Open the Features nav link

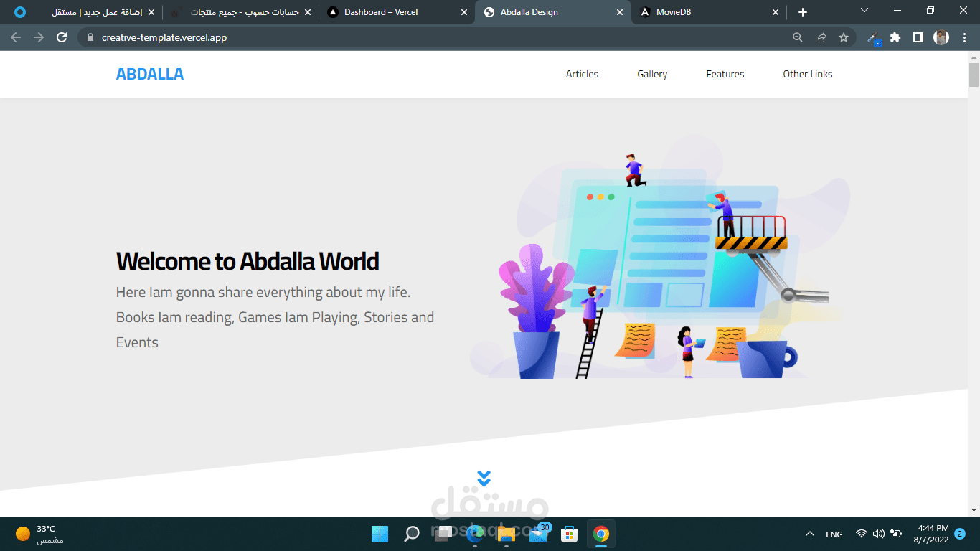pos(725,74)
